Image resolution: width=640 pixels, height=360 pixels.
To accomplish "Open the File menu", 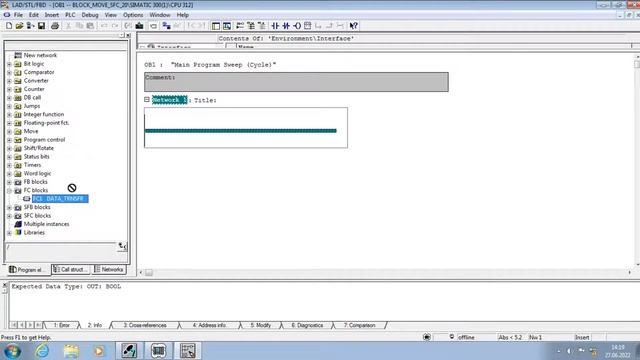I will [18, 15].
